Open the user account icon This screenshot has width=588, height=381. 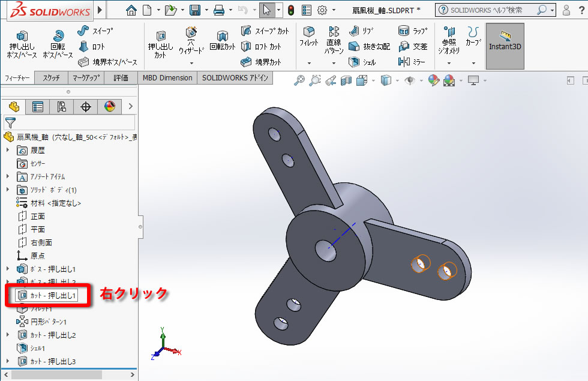coord(566,10)
